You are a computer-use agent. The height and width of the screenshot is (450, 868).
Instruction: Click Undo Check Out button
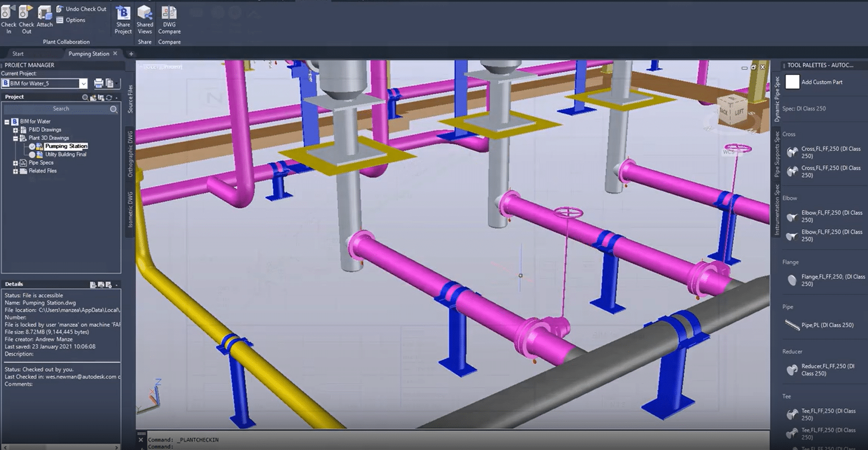(x=81, y=9)
